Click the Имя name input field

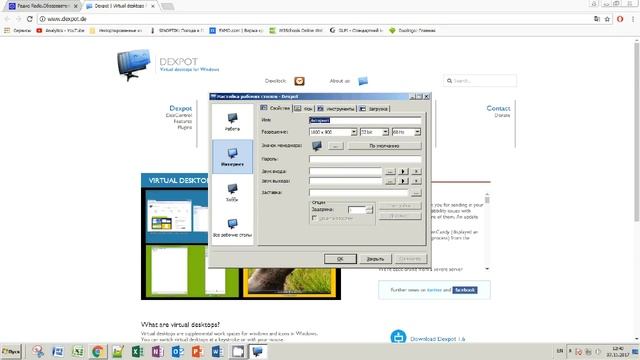coord(365,120)
